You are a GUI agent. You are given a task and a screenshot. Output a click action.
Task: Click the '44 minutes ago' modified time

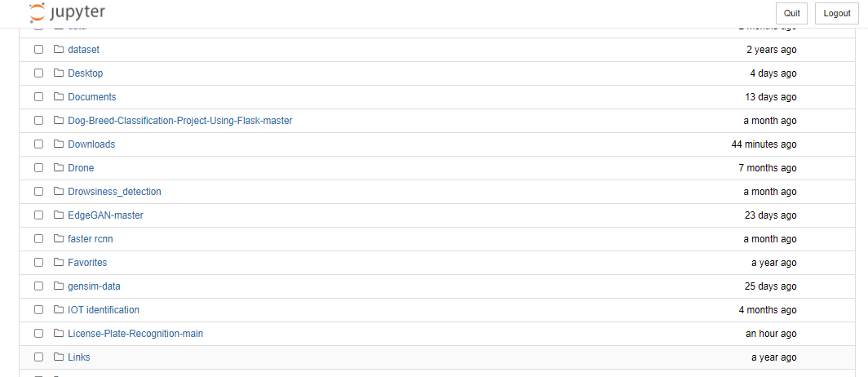point(764,144)
